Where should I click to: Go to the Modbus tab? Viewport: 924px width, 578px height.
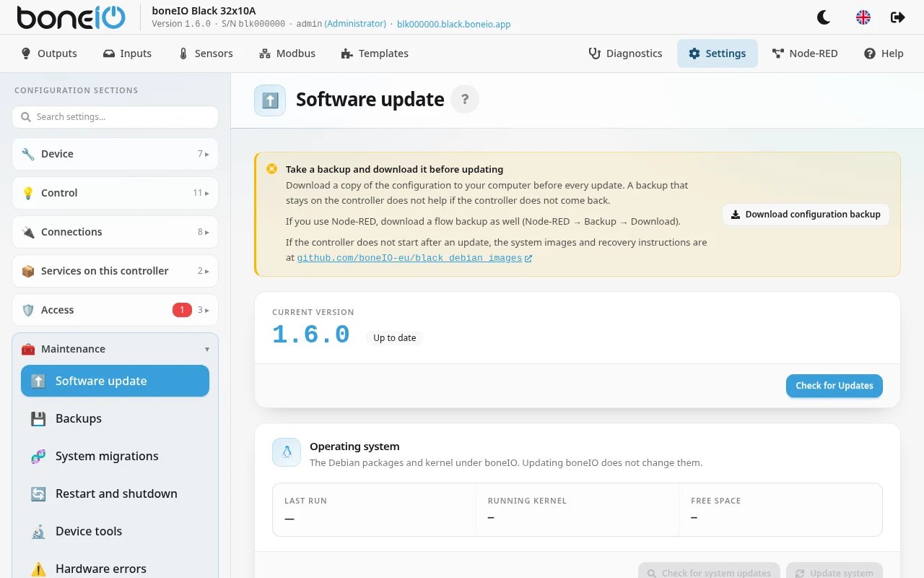[287, 53]
